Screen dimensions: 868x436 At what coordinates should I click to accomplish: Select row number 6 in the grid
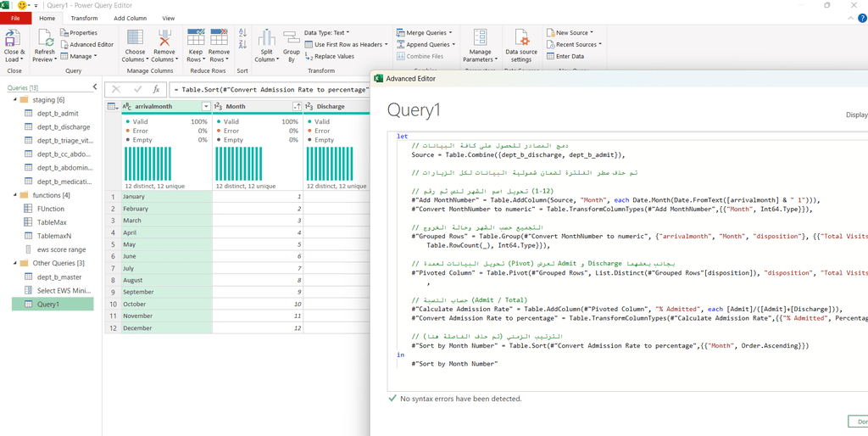tap(113, 256)
